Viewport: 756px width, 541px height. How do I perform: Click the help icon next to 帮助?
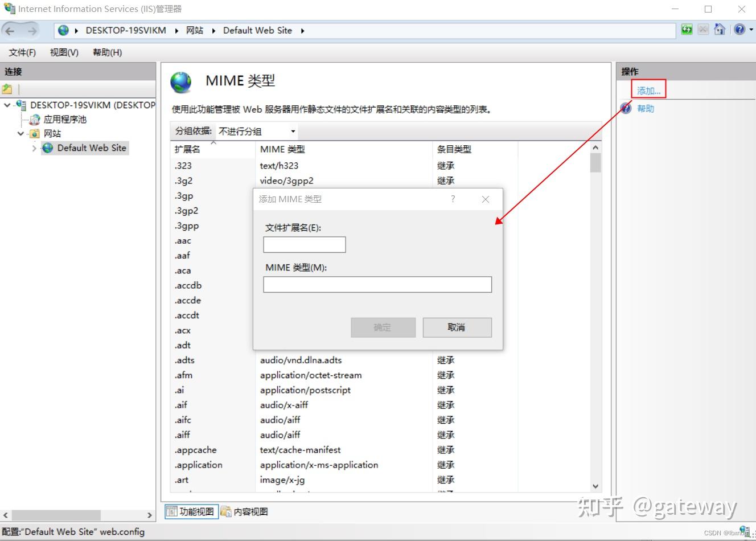[626, 108]
